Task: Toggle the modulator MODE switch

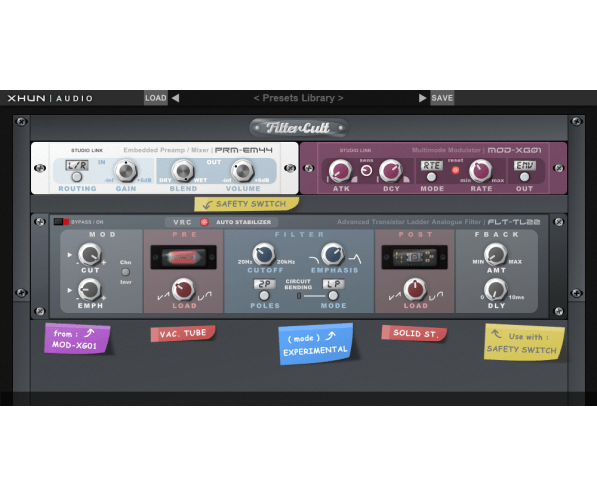Action: coord(431,177)
